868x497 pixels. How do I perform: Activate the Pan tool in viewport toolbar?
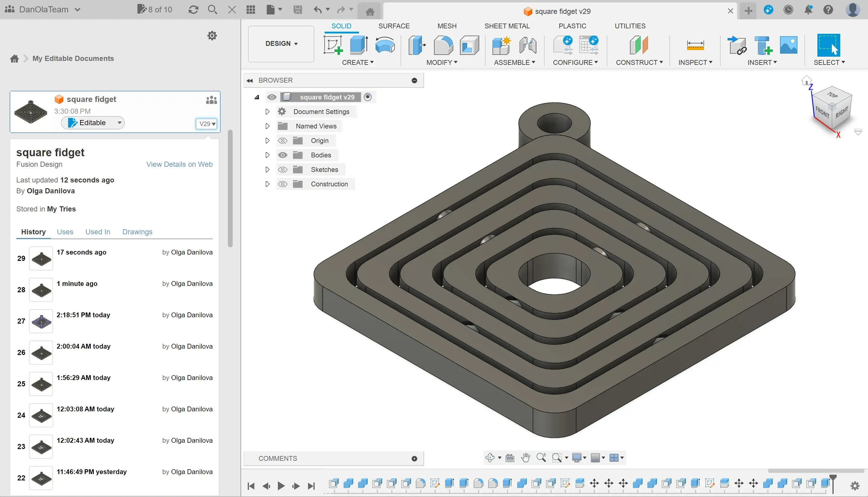click(526, 457)
